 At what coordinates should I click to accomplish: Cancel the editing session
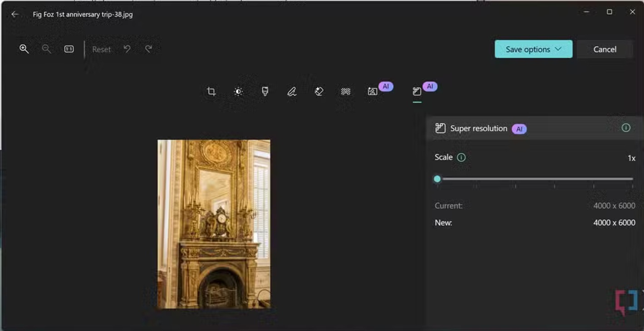click(x=605, y=49)
